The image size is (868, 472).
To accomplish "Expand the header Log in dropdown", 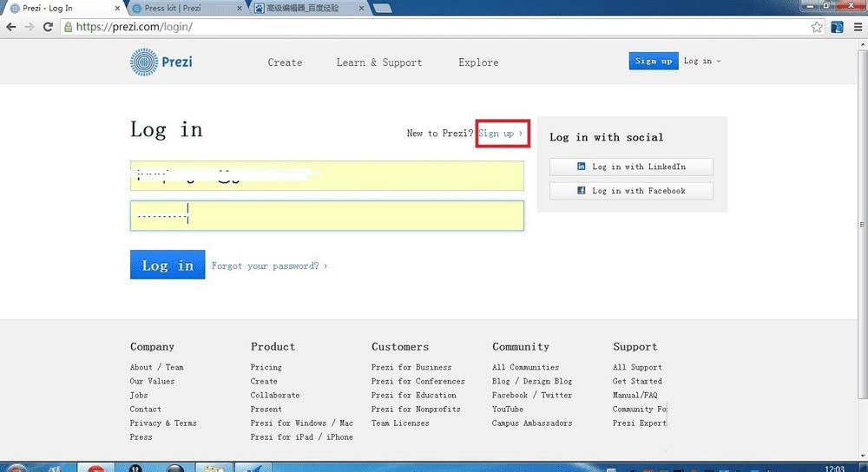I will point(702,61).
